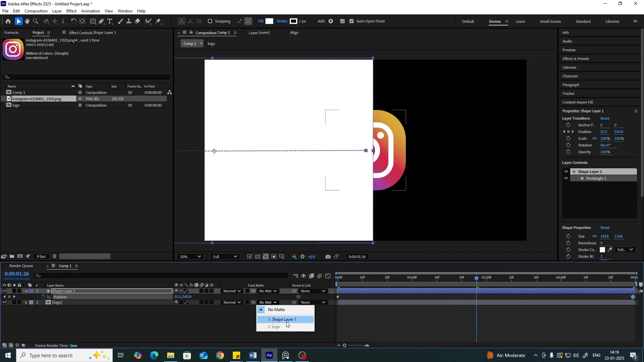Click delete trash icon in Project panel
Viewport: 644px width, 362px height.
[x=54, y=256]
